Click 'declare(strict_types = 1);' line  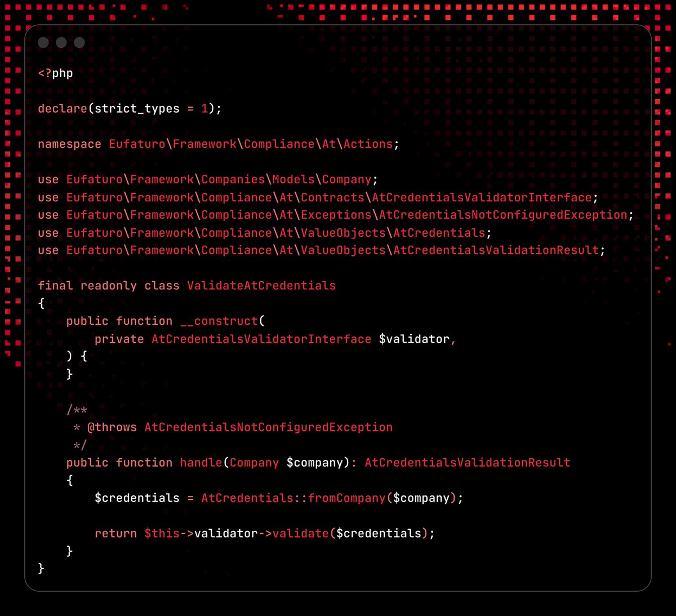pos(130,109)
